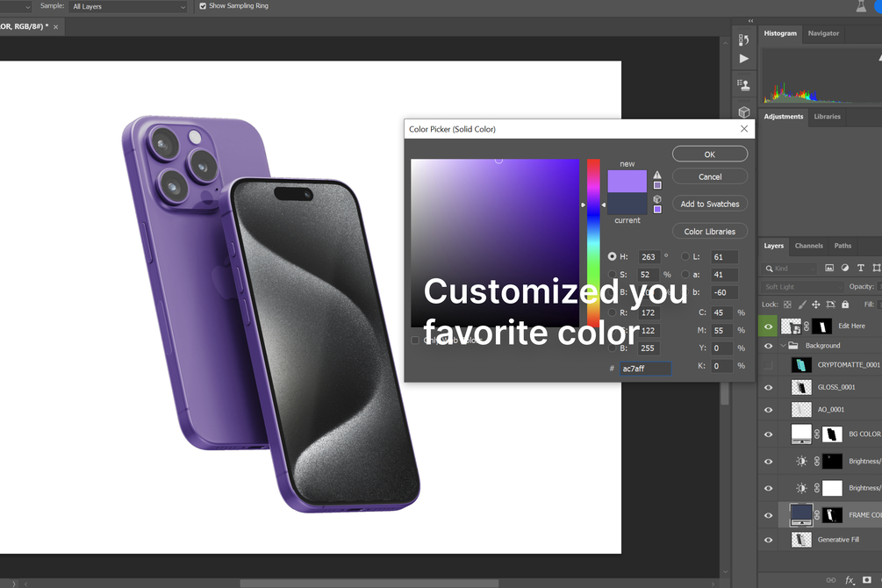This screenshot has height=588, width=882.
Task: Open Color Libraries from color picker
Action: (710, 232)
